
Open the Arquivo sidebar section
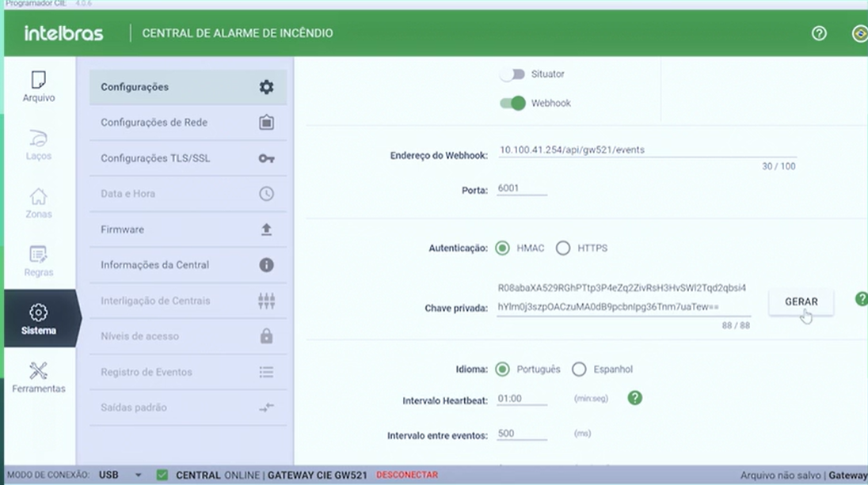(38, 86)
